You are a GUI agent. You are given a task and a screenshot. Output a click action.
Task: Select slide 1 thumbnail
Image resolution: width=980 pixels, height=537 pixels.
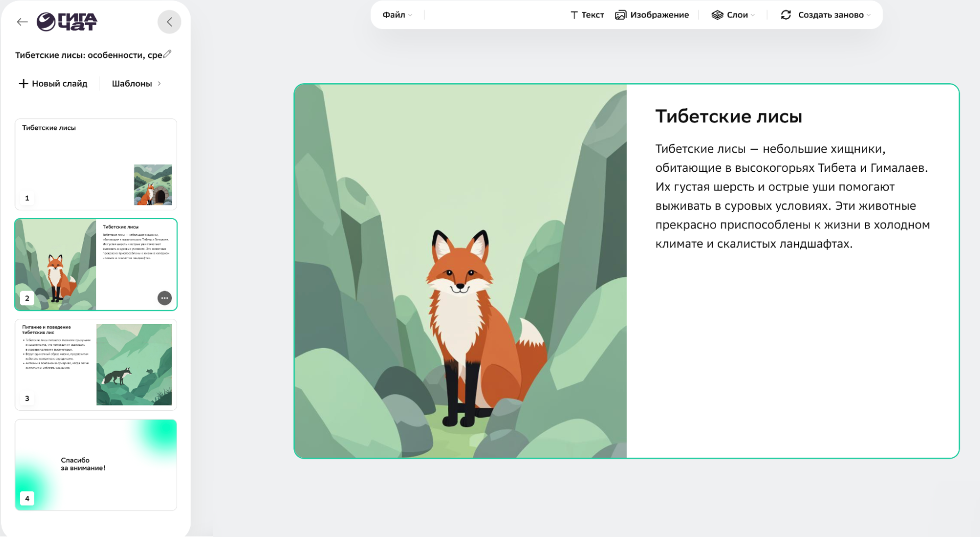coord(96,164)
